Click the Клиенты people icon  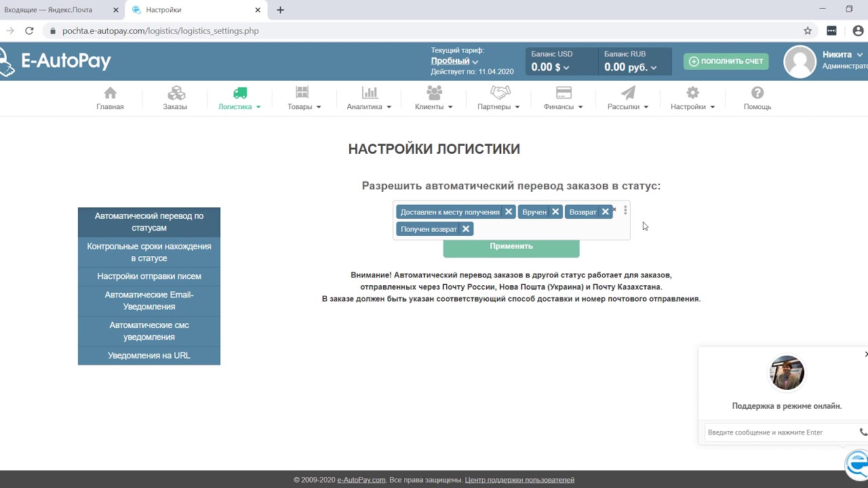[434, 93]
